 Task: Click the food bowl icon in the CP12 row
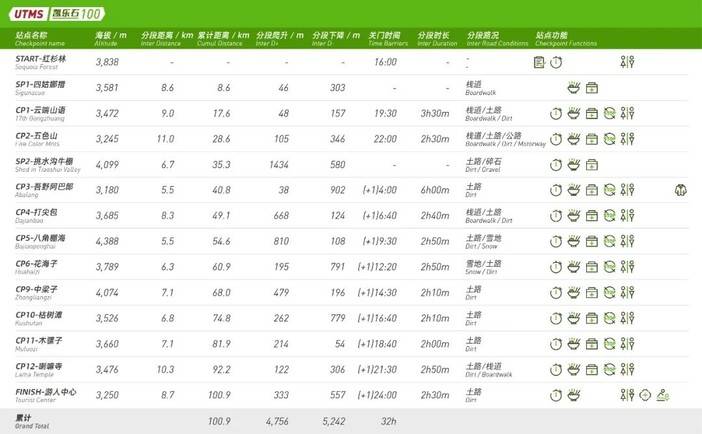(x=574, y=369)
